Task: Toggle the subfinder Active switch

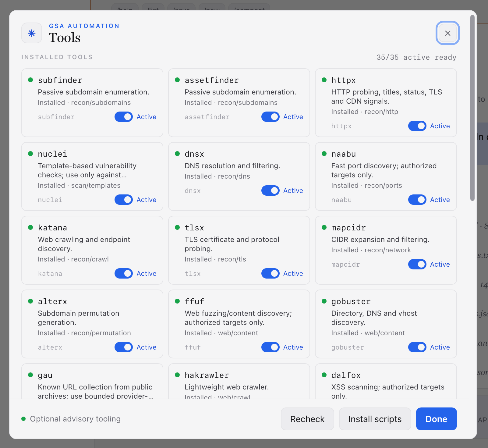Action: point(124,117)
